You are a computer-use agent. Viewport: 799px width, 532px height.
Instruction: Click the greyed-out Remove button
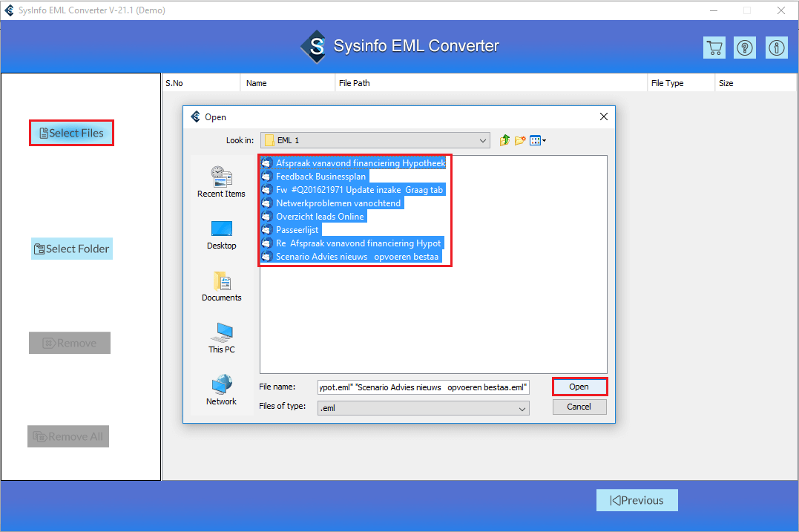pos(70,343)
